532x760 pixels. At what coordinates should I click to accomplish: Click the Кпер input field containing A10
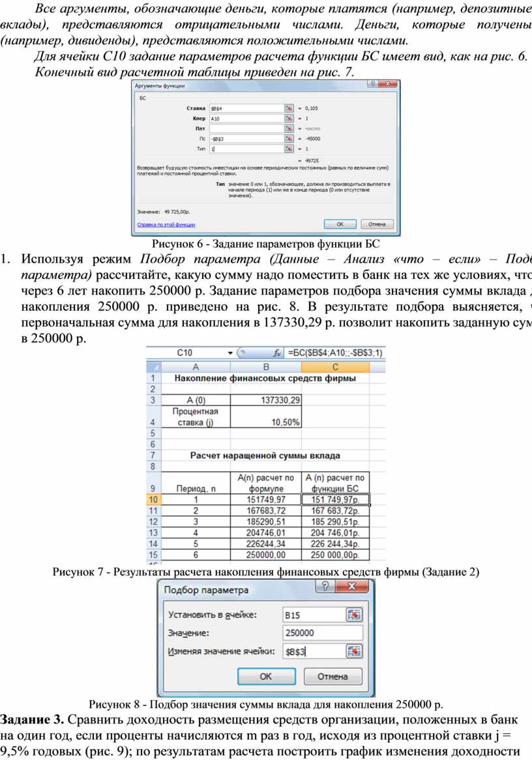[246, 118]
